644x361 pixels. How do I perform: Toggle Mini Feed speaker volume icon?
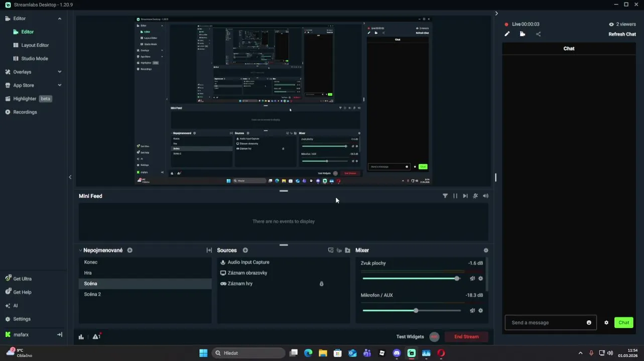[x=485, y=196]
